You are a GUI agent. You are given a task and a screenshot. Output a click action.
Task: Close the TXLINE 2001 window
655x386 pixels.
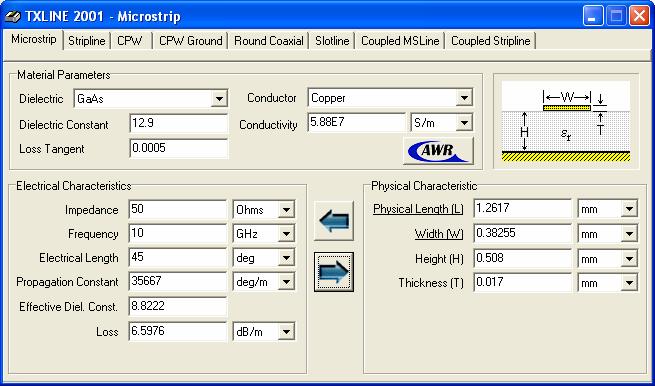[x=640, y=16]
